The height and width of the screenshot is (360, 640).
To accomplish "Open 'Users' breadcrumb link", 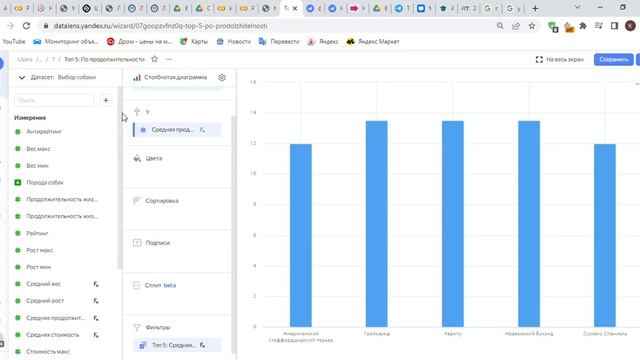I will coord(25,59).
